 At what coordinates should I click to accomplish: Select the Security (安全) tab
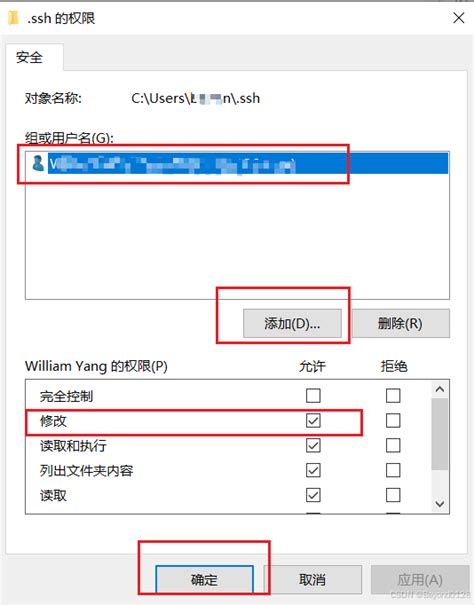pyautogui.click(x=29, y=57)
